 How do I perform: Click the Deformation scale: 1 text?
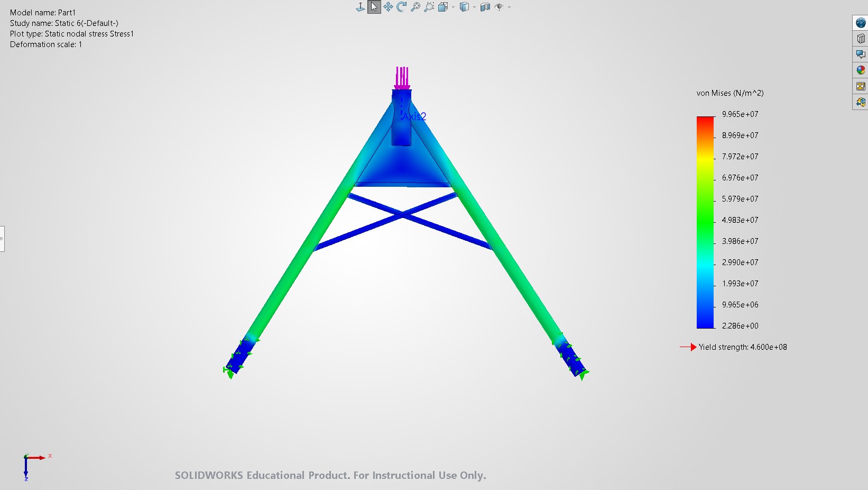pyautogui.click(x=46, y=44)
